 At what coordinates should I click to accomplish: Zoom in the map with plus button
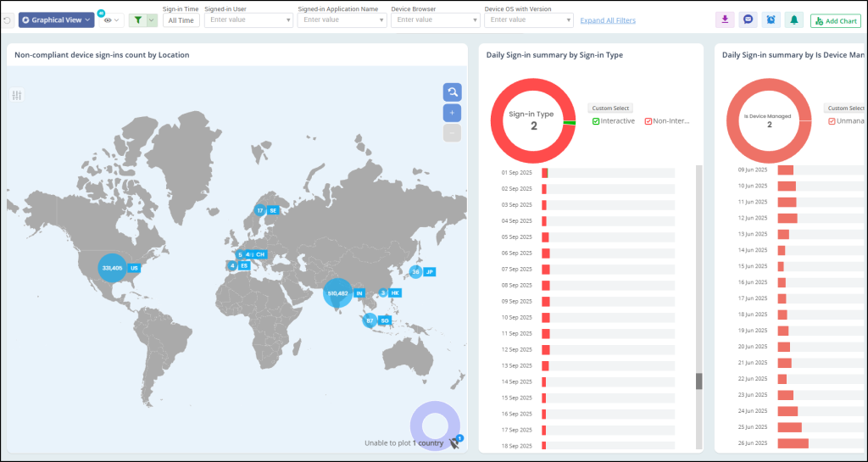pyautogui.click(x=453, y=113)
